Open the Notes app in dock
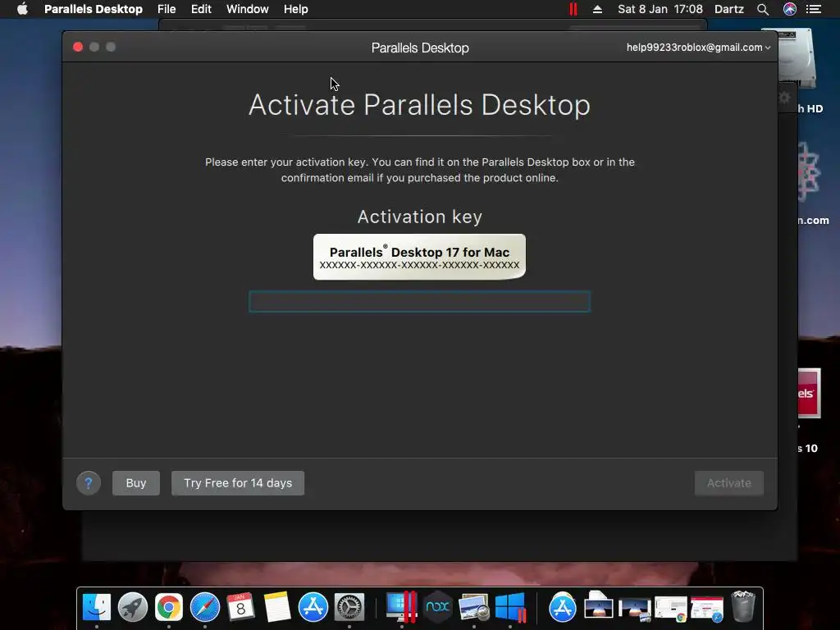This screenshot has height=630, width=840. (277, 607)
